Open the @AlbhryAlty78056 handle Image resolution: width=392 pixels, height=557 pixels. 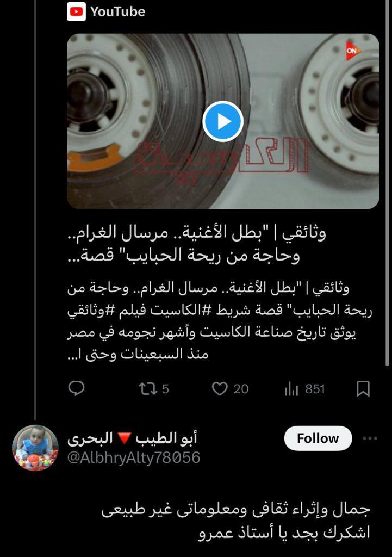(134, 457)
